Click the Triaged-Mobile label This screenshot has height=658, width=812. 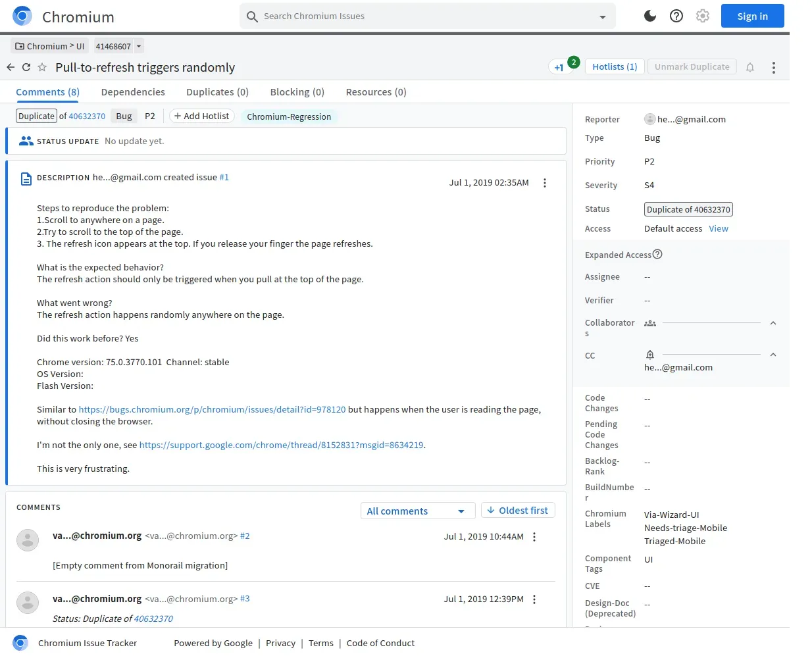[x=674, y=541]
